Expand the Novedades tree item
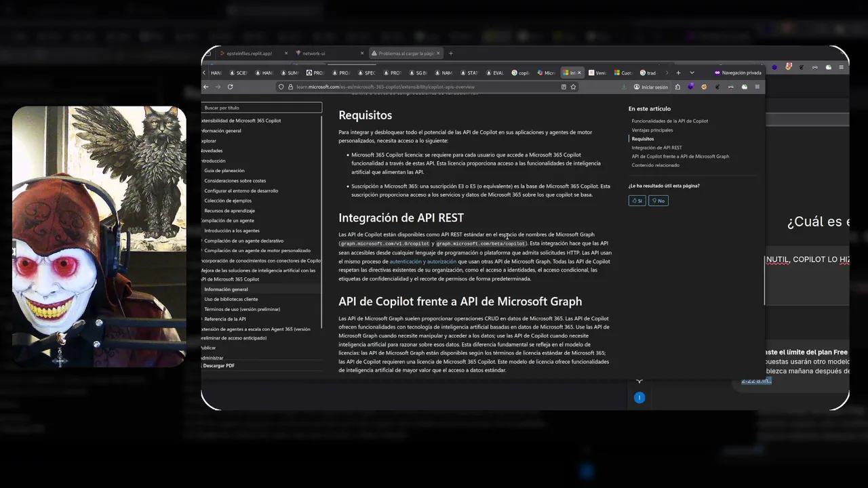The height and width of the screenshot is (488, 868). coord(211,150)
